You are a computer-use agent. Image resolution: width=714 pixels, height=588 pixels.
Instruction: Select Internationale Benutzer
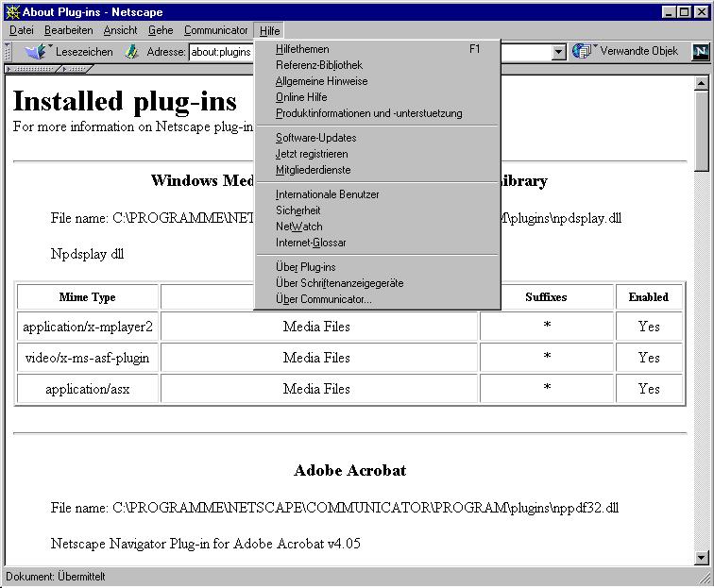tap(377, 194)
